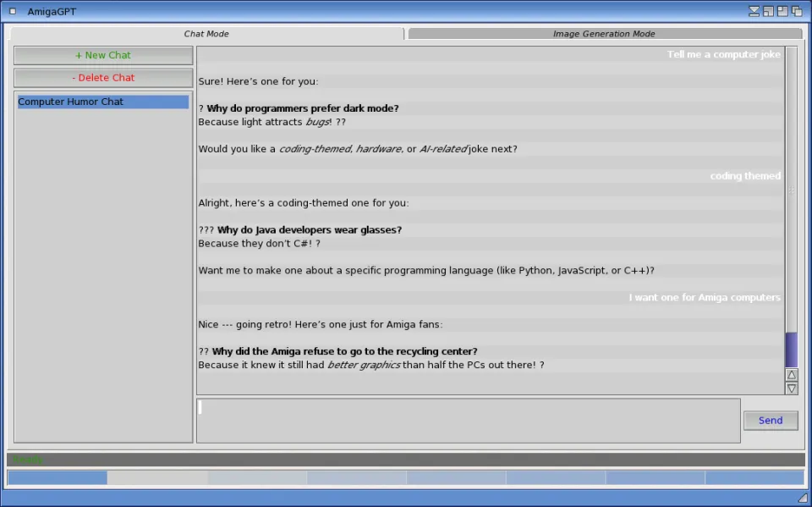Select the Computer Humor Chat conversation
812x507 pixels.
click(102, 102)
